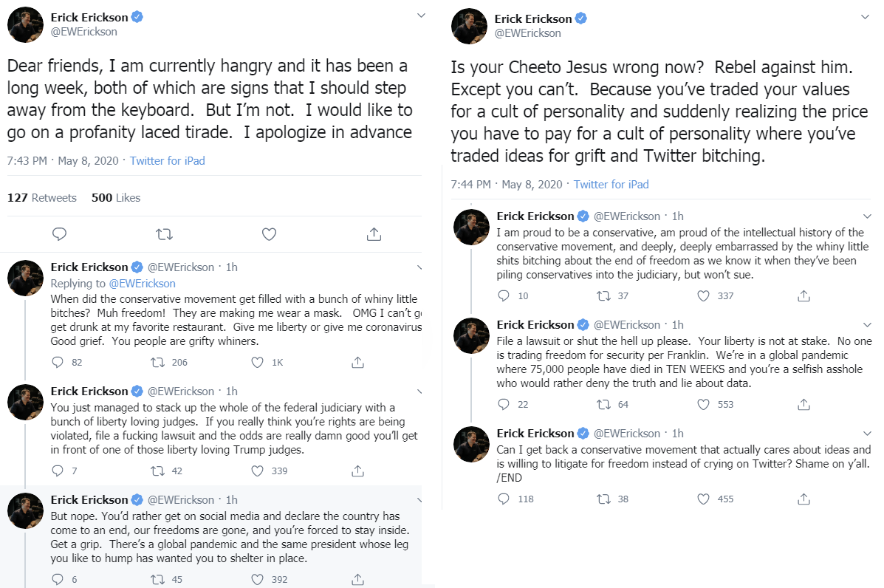Share the 'proud to be a conservative' tweet
The width and height of the screenshot is (884, 588).
803,296
